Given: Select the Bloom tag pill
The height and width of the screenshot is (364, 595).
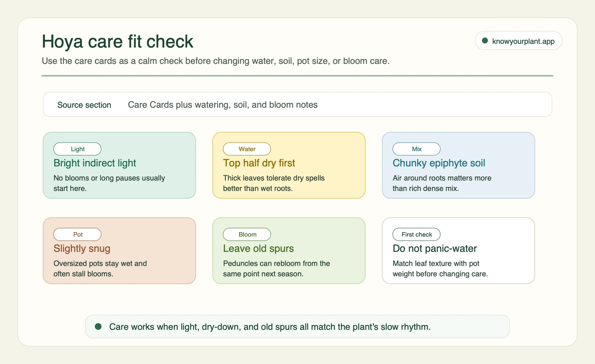Looking at the screenshot, I should tap(247, 234).
